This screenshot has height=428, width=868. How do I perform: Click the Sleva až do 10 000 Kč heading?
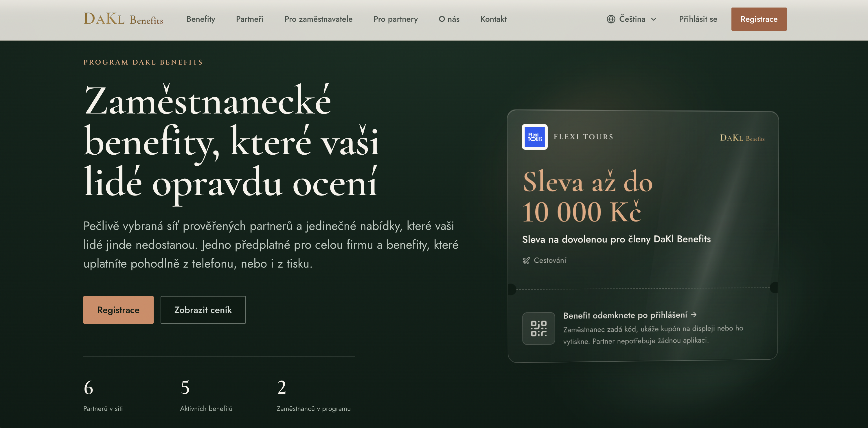tap(588, 196)
